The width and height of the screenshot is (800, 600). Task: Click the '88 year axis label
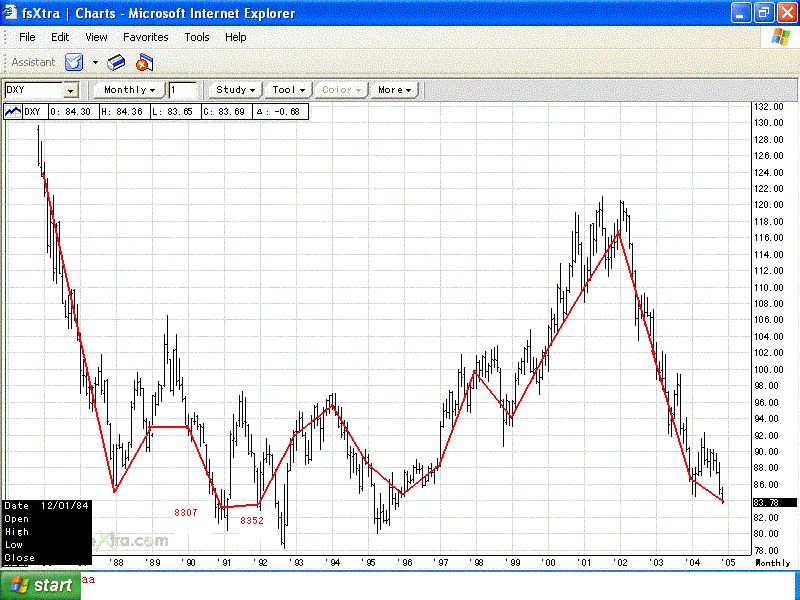click(x=117, y=563)
